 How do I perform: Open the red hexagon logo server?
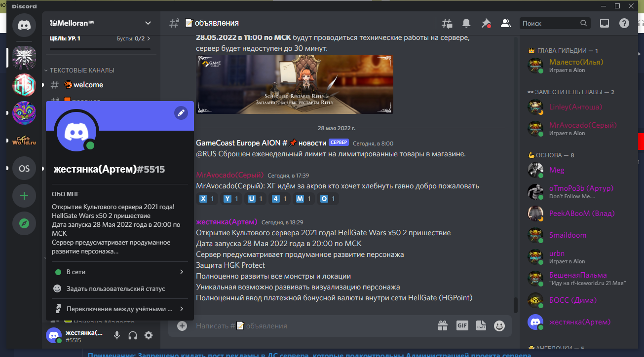[x=24, y=85]
